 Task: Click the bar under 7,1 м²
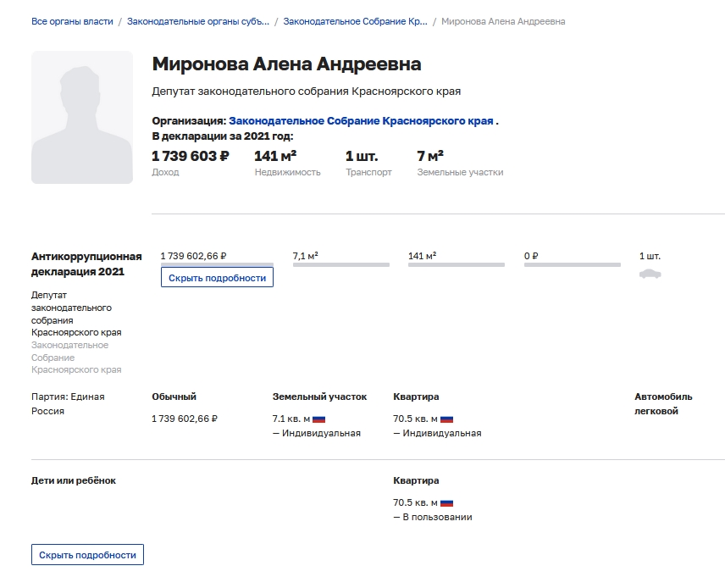pos(340,265)
